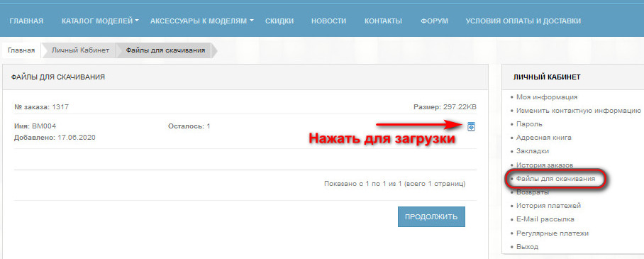Screen dimensions: 644x259
Task: Click the Файлы для скачивания breadcrumb
Action: pos(165,50)
